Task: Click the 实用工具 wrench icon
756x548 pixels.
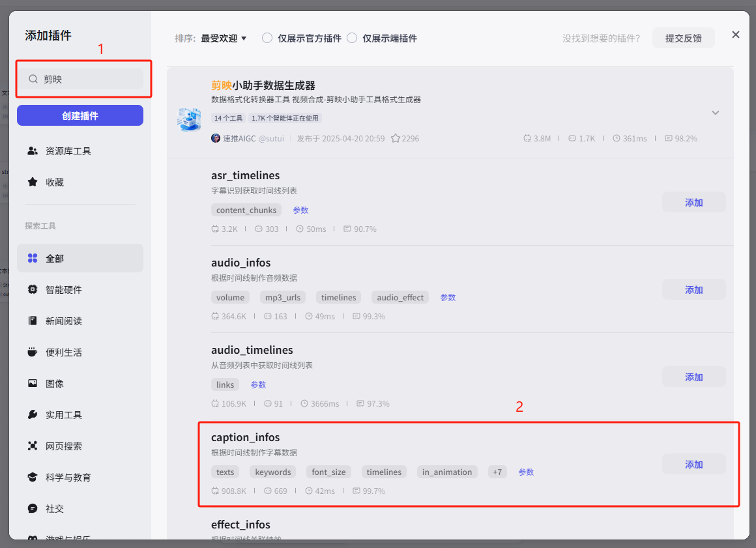Action: click(x=33, y=414)
